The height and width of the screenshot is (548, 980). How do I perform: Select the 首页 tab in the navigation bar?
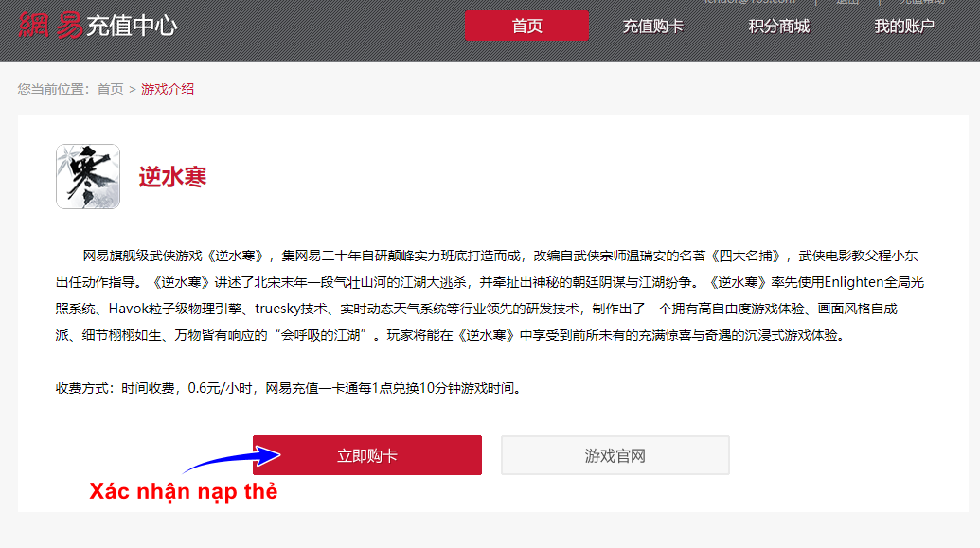coord(526,26)
